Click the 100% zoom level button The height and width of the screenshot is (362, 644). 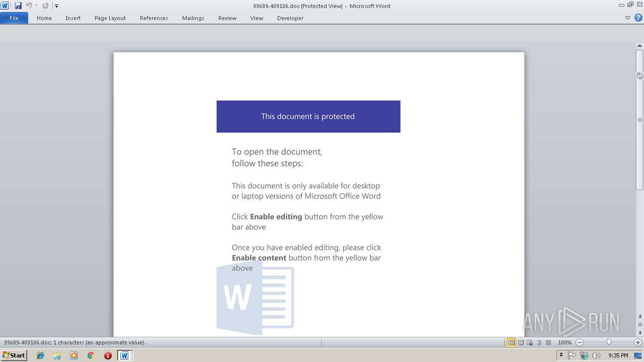(x=565, y=342)
